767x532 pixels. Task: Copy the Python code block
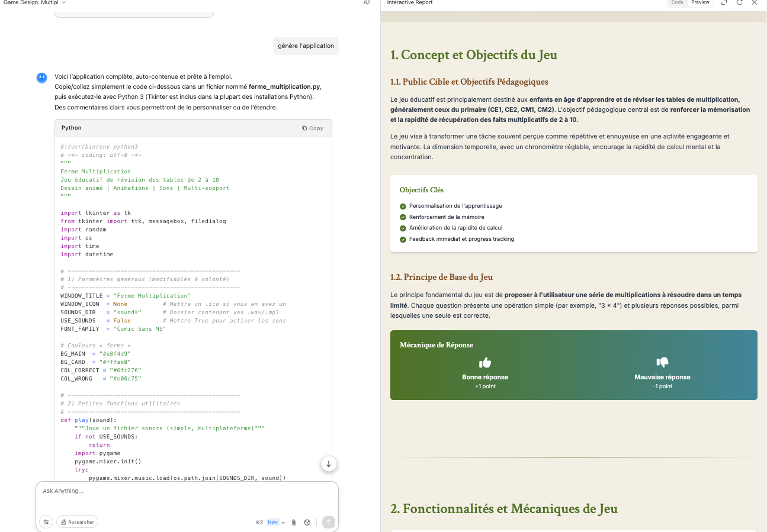click(x=312, y=128)
